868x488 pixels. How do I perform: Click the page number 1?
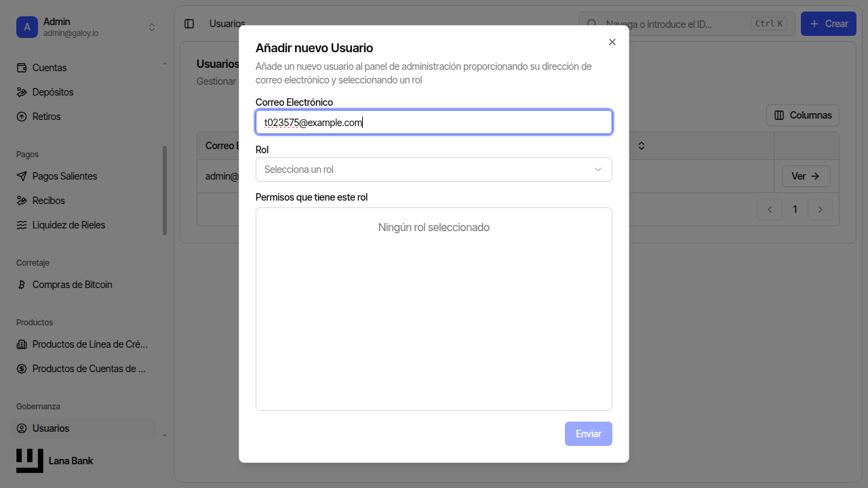point(795,209)
